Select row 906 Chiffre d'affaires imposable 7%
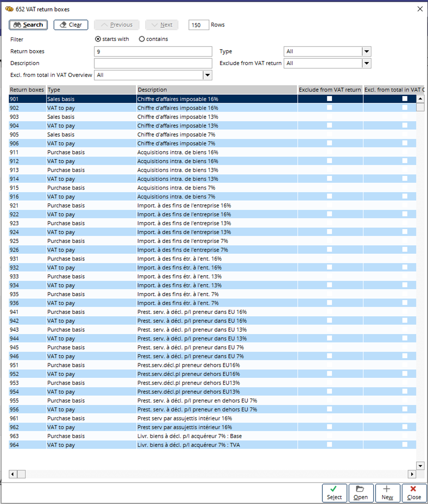The image size is (428, 504). (213, 144)
